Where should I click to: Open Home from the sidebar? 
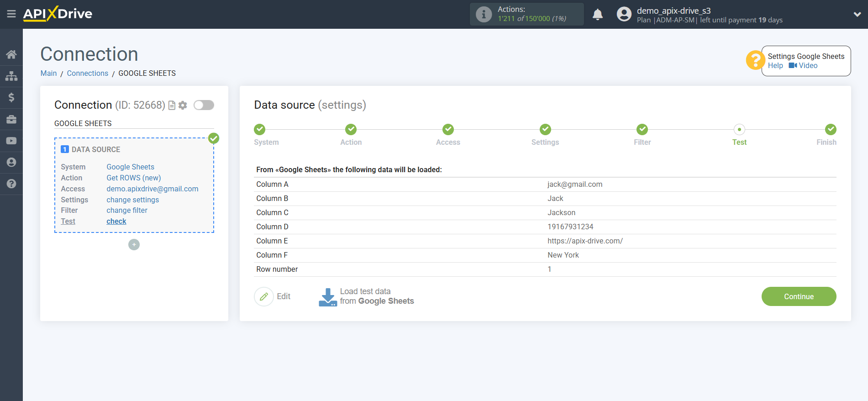(x=11, y=54)
